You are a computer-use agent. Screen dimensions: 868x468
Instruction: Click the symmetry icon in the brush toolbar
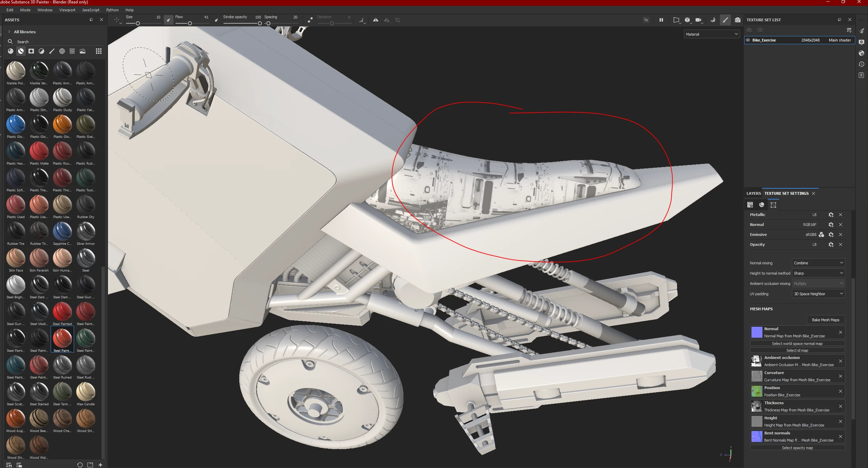(376, 20)
